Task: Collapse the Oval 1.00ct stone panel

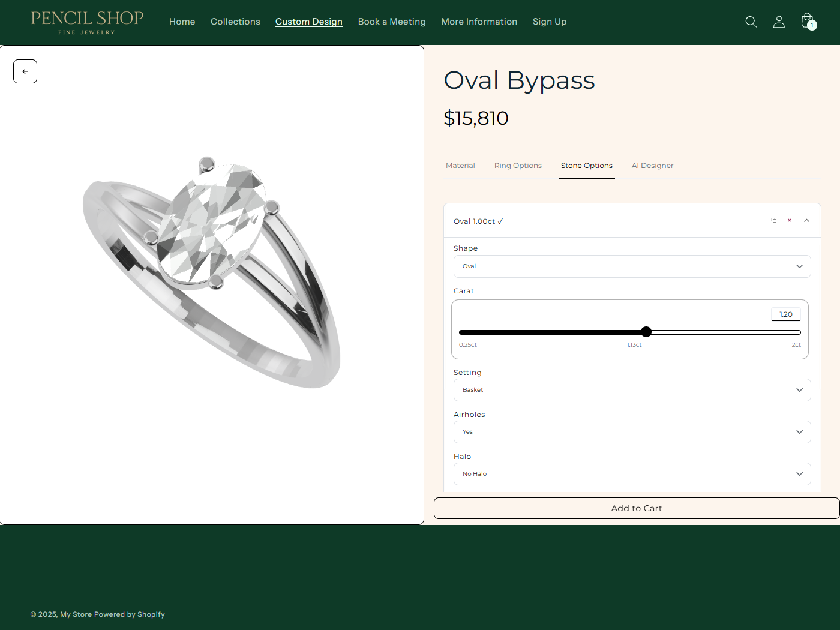Action: (x=806, y=220)
